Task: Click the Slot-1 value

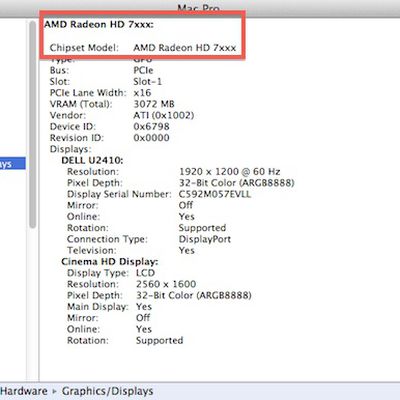Action: pos(148,82)
